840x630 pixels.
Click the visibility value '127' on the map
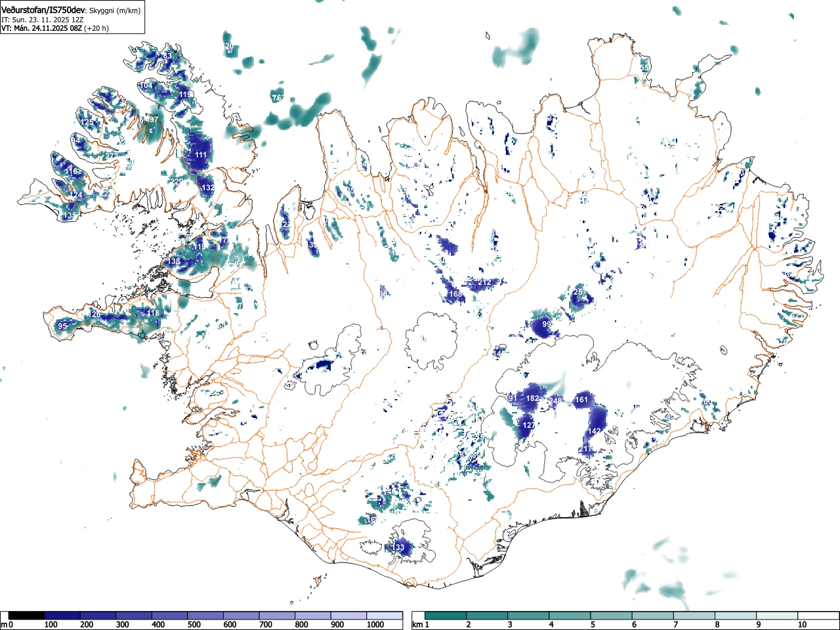[529, 425]
